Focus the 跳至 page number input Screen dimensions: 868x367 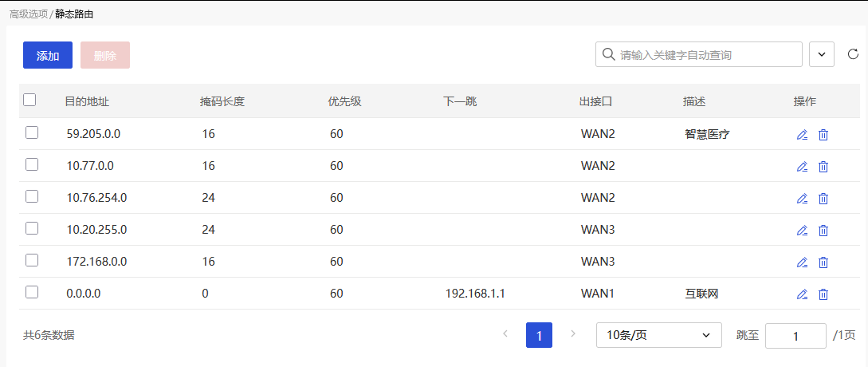[795, 336]
